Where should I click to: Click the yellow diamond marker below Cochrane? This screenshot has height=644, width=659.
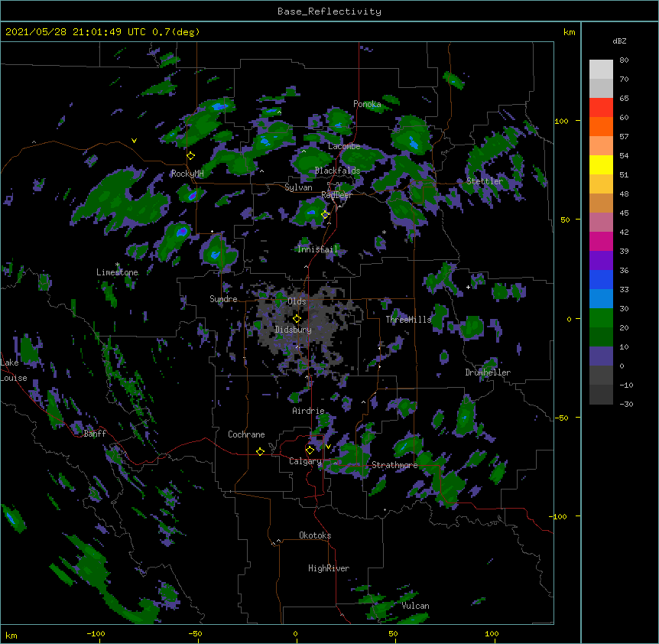260,451
